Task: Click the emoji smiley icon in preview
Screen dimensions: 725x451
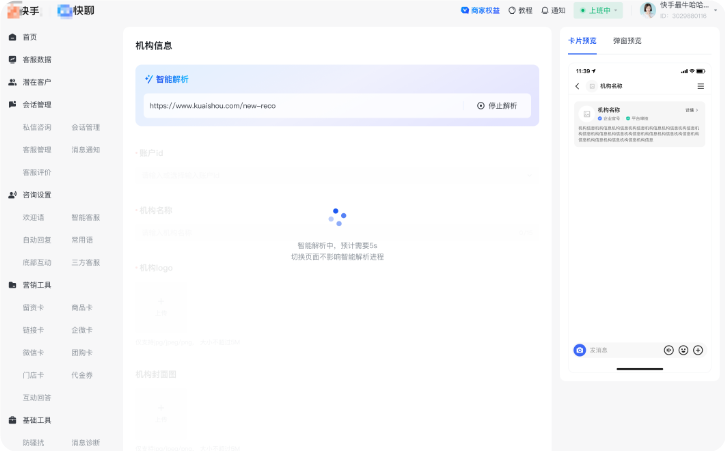Action: click(683, 351)
